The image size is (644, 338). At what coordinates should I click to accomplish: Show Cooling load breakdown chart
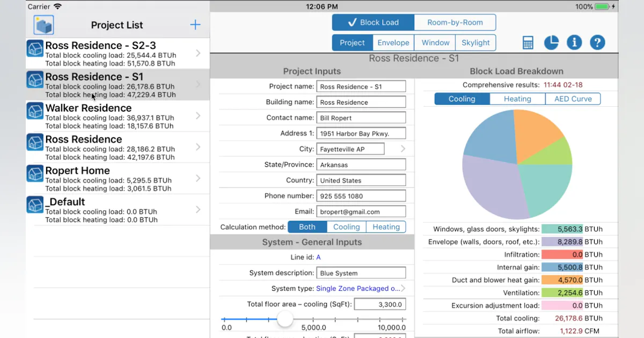point(462,99)
